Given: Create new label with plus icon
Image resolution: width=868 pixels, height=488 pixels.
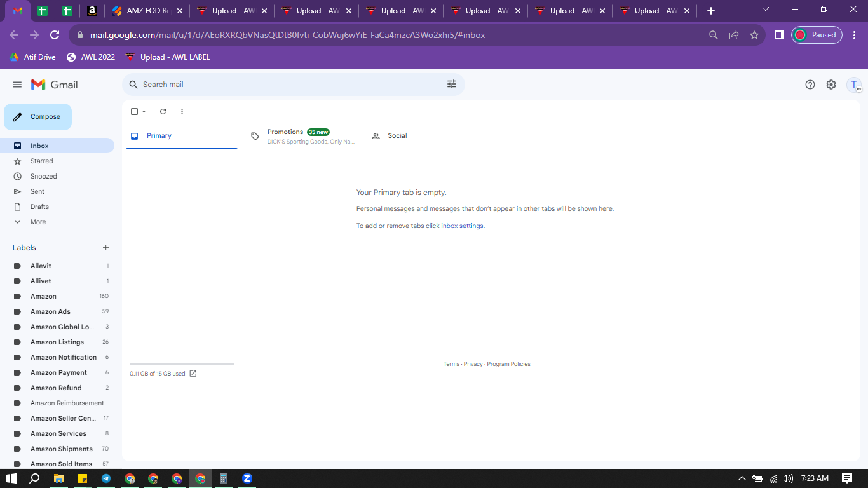Looking at the screenshot, I should [106, 248].
